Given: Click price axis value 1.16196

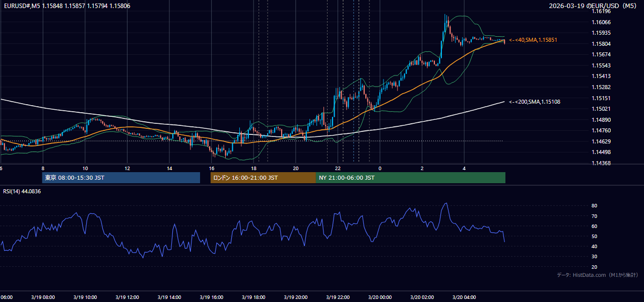Looking at the screenshot, I should [601, 11].
